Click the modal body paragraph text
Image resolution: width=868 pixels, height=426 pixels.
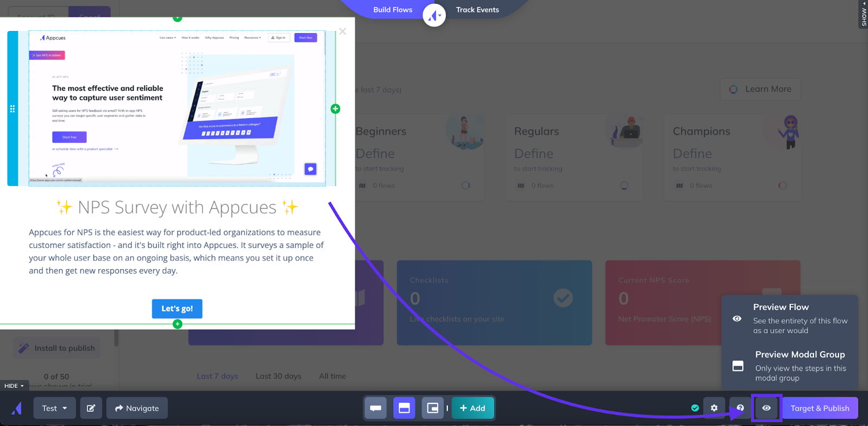point(177,251)
